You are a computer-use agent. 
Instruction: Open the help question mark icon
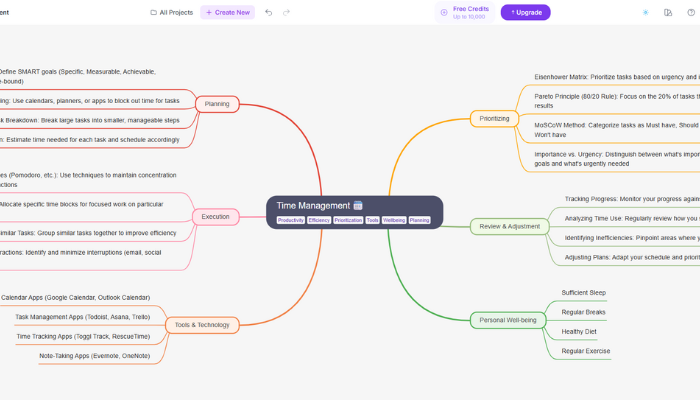click(691, 12)
